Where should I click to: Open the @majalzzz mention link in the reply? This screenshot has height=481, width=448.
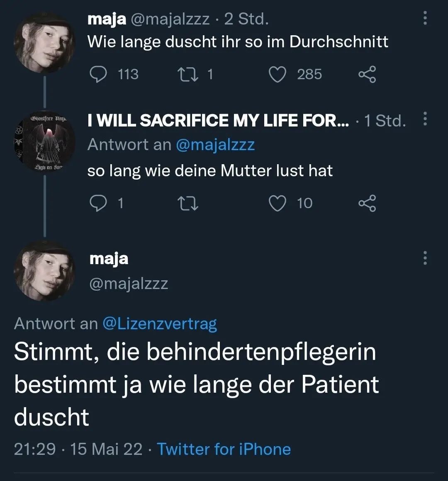[215, 145]
